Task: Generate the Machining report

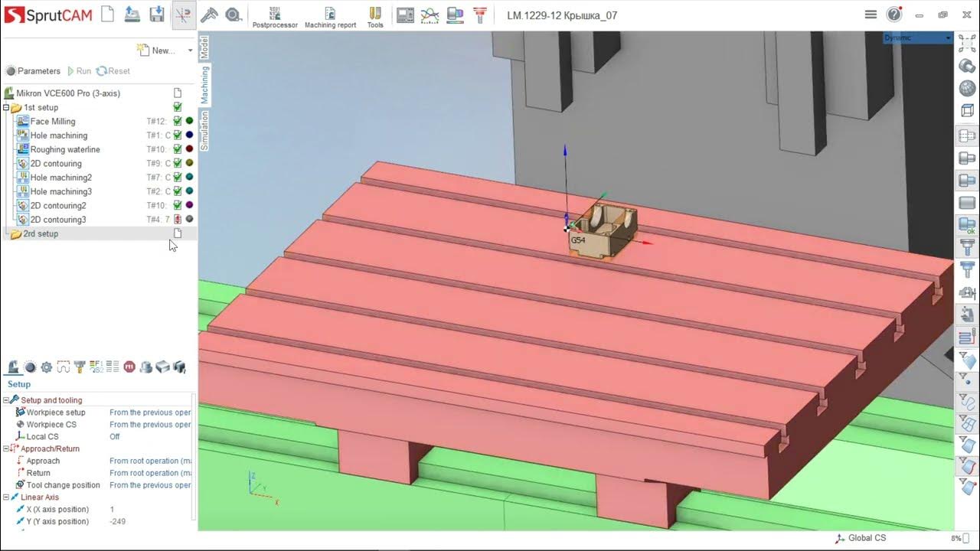Action: coord(330,16)
